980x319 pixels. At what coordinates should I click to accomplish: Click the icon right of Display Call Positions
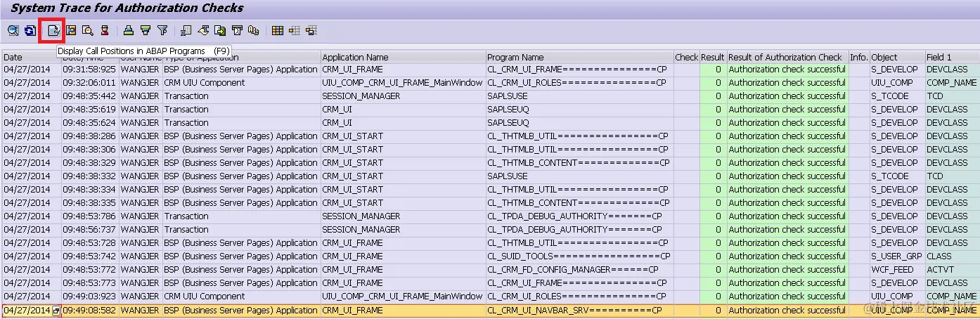tap(70, 30)
